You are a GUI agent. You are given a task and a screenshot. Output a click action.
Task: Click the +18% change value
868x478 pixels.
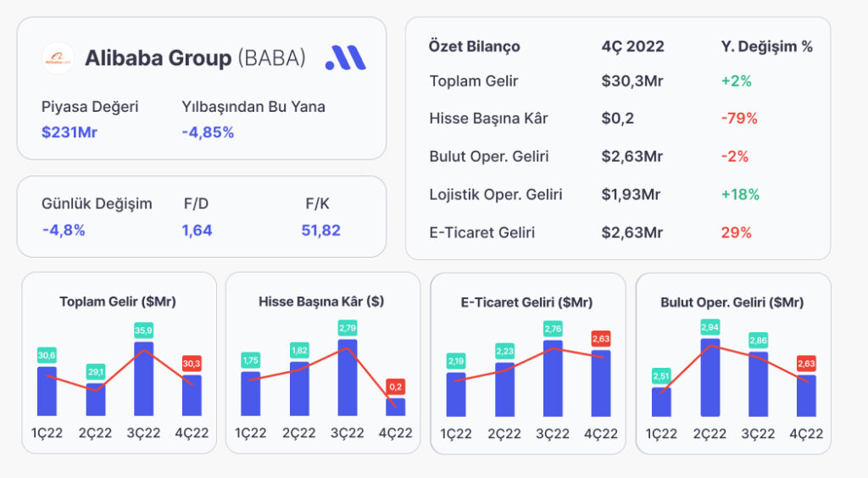[x=740, y=195]
